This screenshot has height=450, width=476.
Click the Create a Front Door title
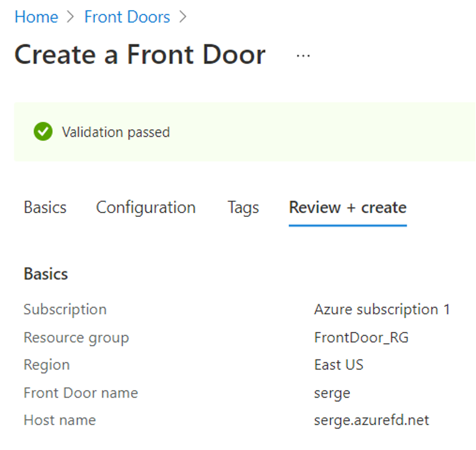[x=140, y=54]
